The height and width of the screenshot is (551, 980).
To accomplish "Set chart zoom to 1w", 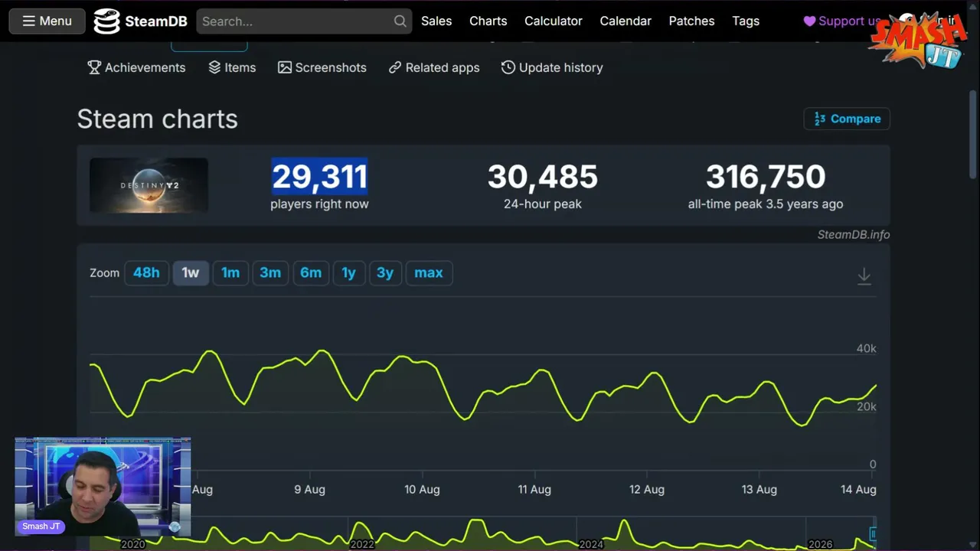I will click(x=191, y=272).
